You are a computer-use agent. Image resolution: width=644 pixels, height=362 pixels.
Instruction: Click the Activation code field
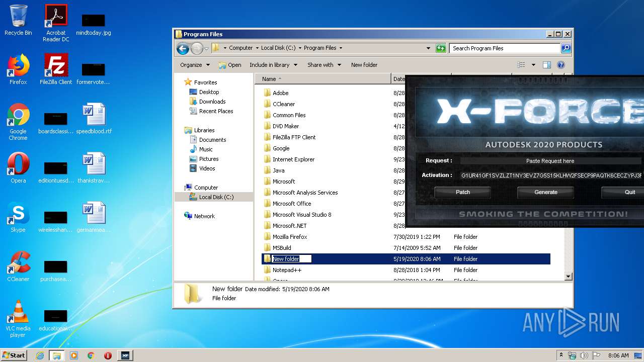coord(551,175)
